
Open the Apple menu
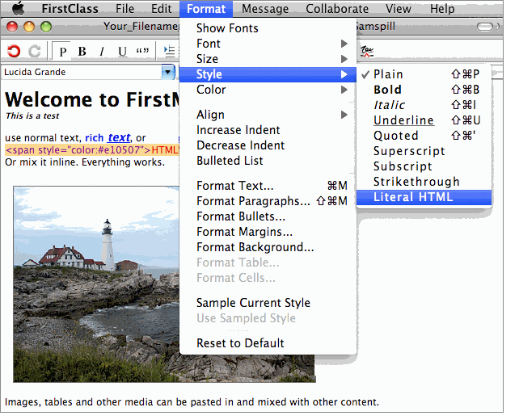coord(19,9)
